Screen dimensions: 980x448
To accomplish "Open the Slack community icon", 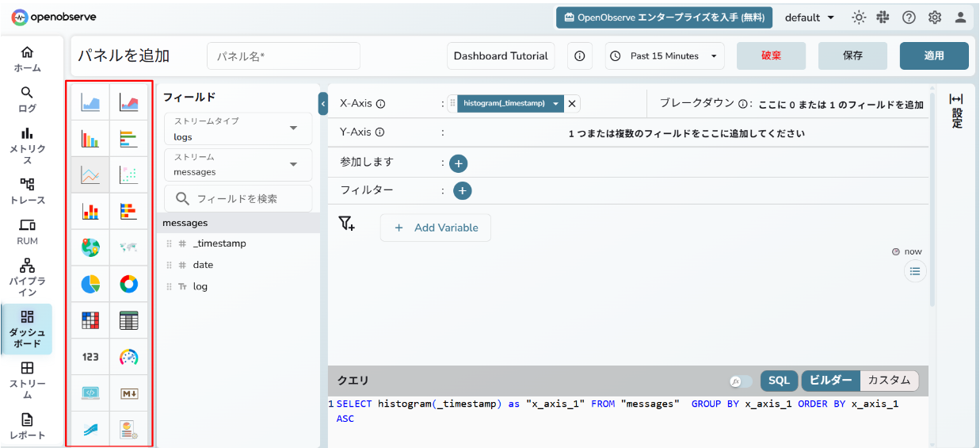I will click(883, 17).
